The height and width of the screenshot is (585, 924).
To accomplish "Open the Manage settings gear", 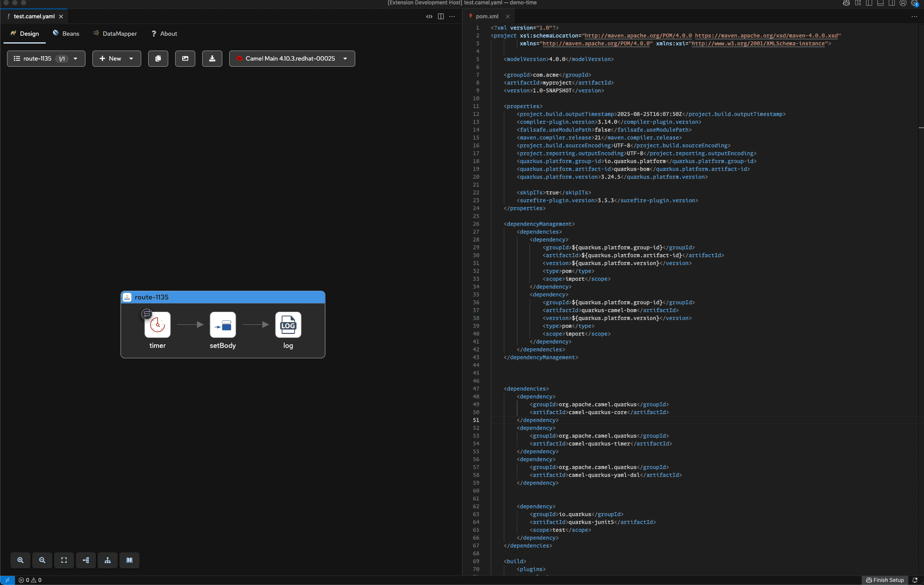I will [x=914, y=3].
